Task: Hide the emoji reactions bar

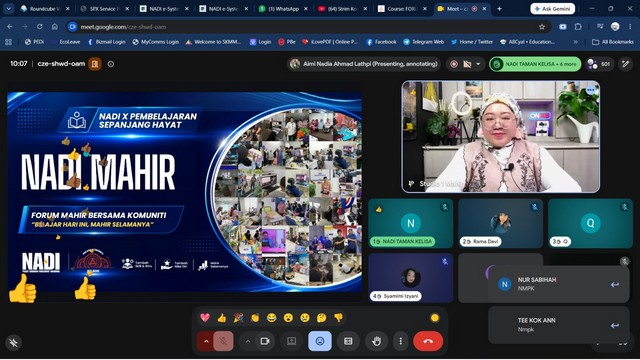Action: tap(320, 341)
